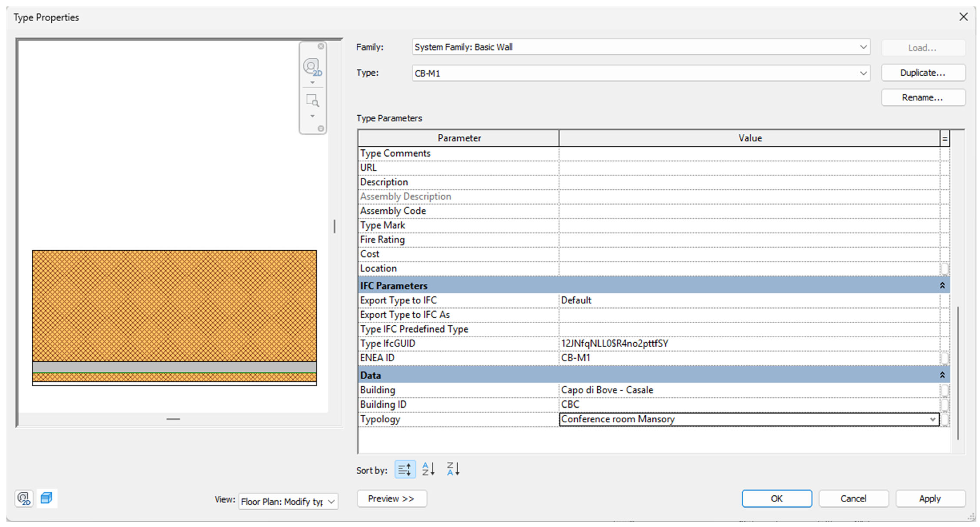Screen dimensions: 980x527
Task: Close the preview navigation bar
Action: [321, 46]
